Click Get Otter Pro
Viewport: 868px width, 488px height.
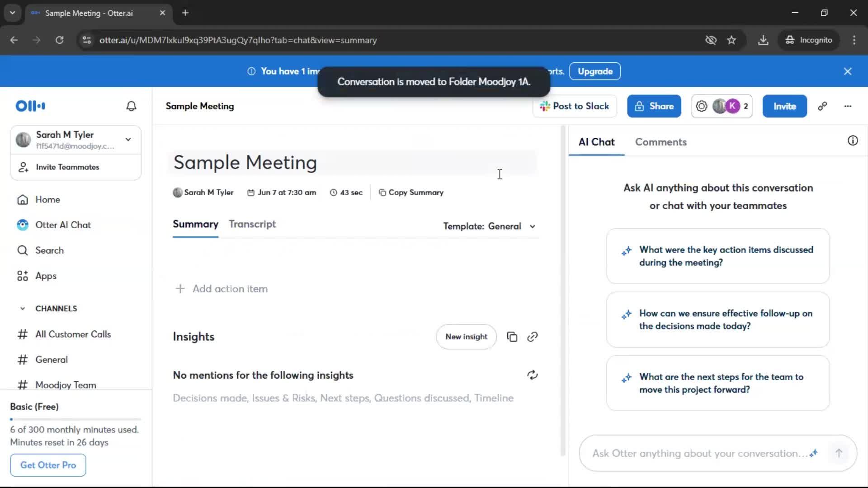click(x=48, y=465)
